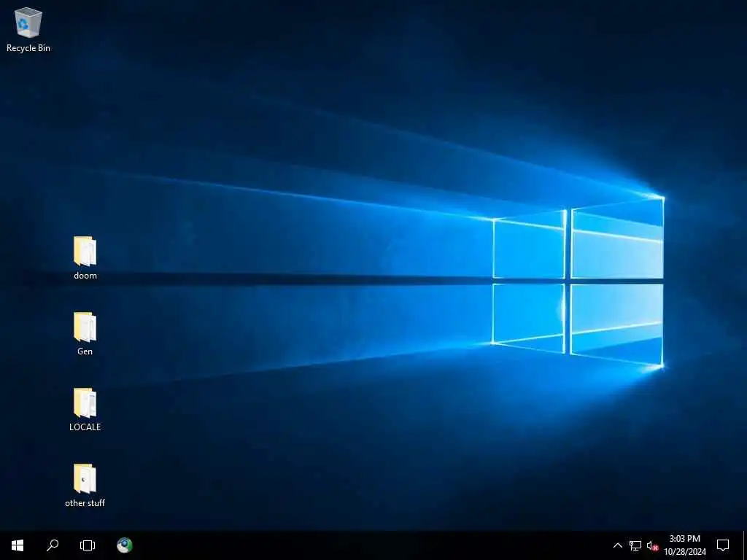The height and width of the screenshot is (560, 747).
Task: Open the network status tray icon
Action: [635, 545]
